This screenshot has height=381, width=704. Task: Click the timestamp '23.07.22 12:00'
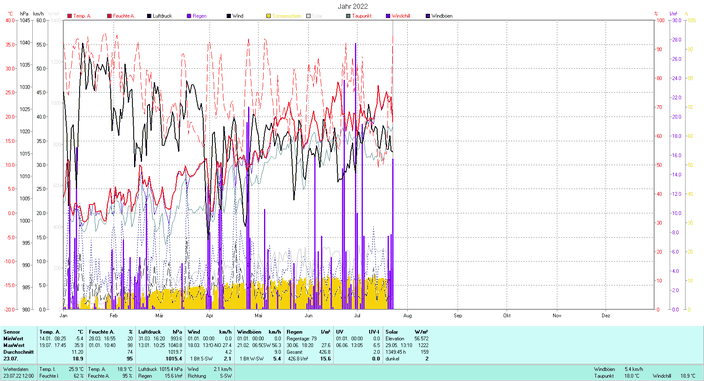[18, 376]
